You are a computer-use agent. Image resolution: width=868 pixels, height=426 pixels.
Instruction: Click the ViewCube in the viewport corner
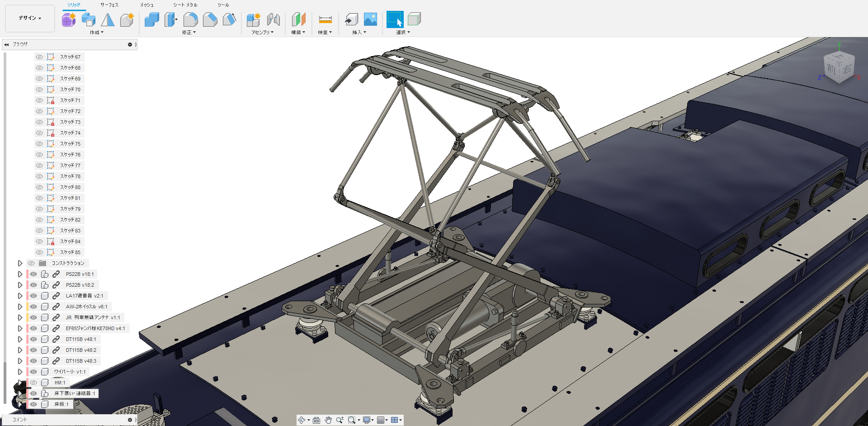pyautogui.click(x=839, y=68)
